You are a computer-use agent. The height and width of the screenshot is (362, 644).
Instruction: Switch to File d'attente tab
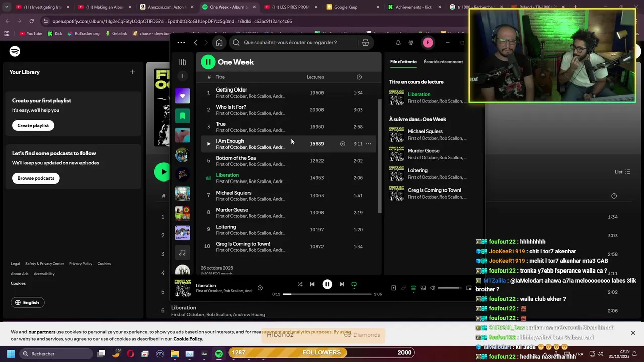(404, 62)
